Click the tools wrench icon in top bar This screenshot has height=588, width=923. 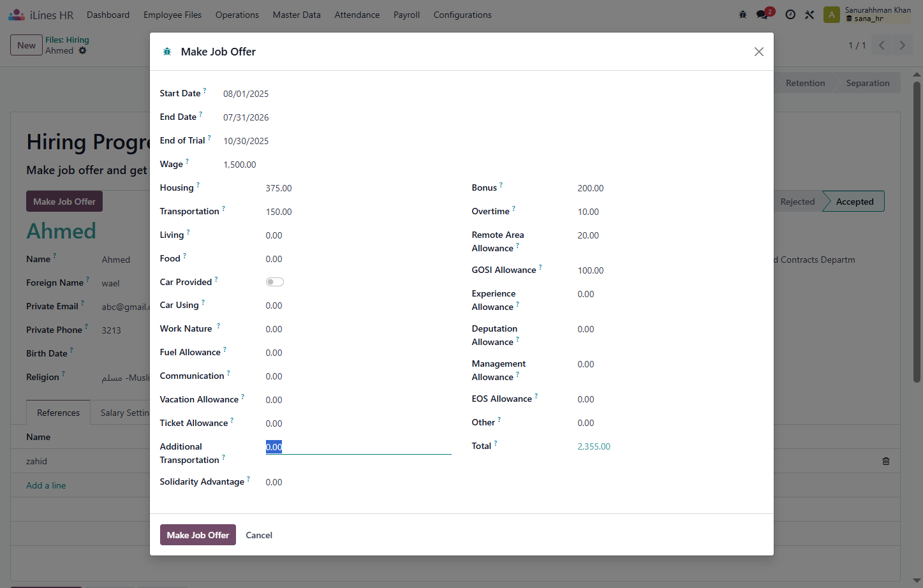click(x=809, y=15)
